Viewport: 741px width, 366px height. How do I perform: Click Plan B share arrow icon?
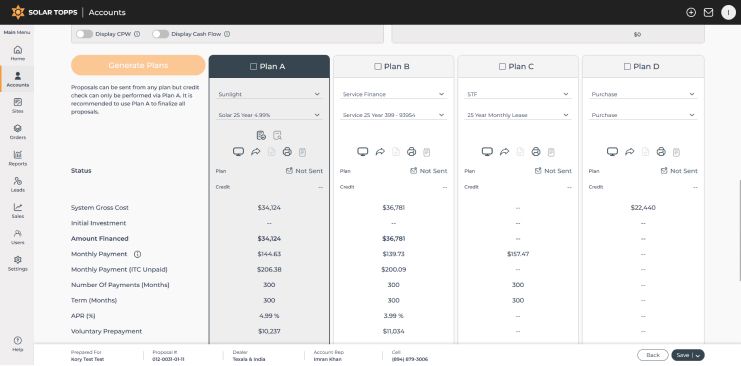click(380, 152)
